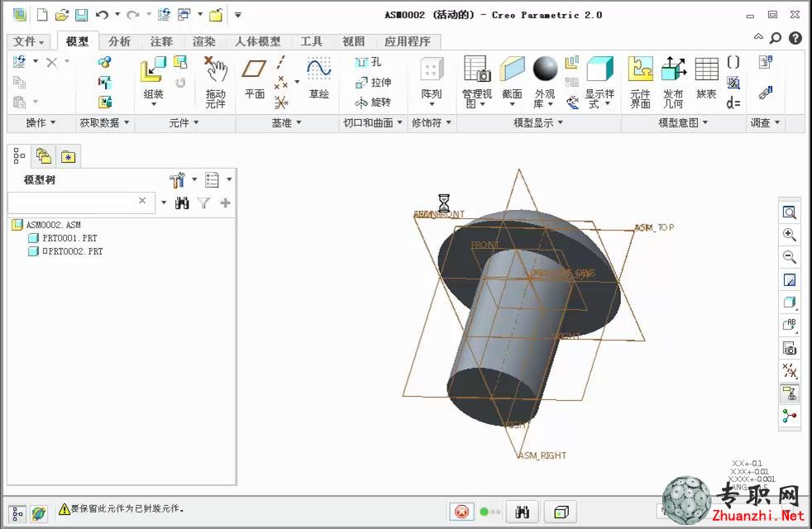This screenshot has height=529, width=812.
Task: Switch to the Analysis (分析) tab
Action: click(119, 41)
